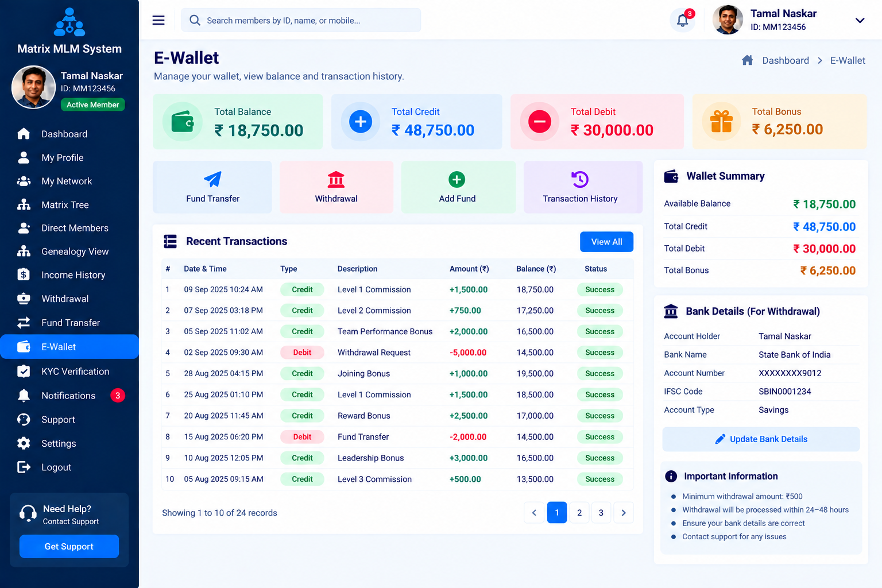Click the headset Need Help icon
Viewport: 882px width, 588px height.
pyautogui.click(x=28, y=513)
